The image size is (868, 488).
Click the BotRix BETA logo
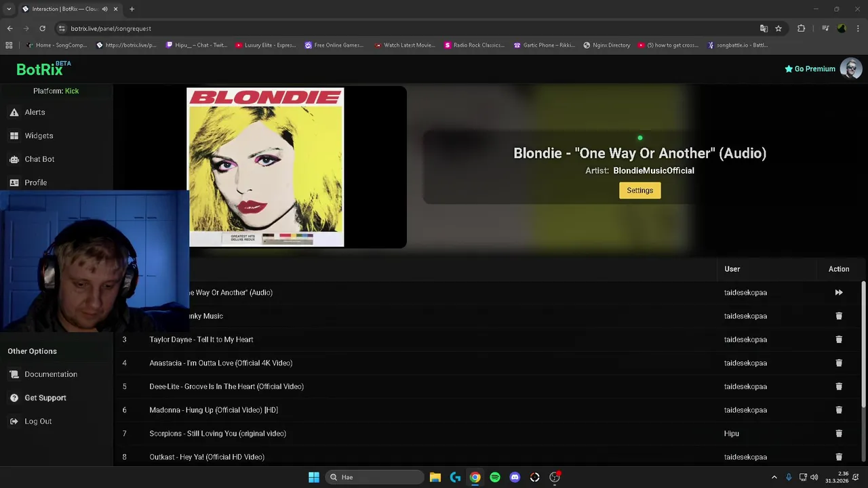tap(43, 68)
